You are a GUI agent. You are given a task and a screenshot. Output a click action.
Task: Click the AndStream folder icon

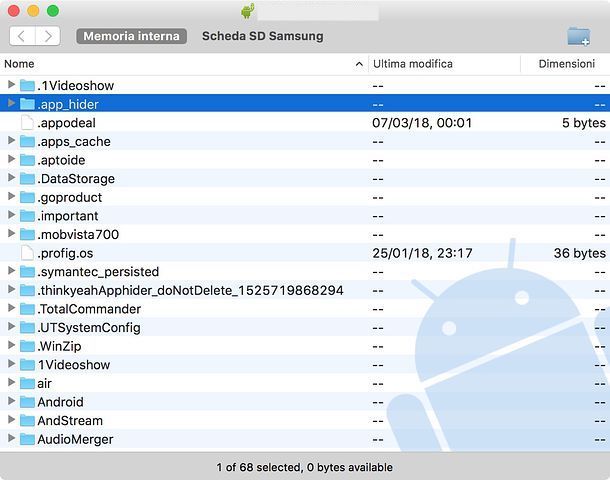coord(27,420)
